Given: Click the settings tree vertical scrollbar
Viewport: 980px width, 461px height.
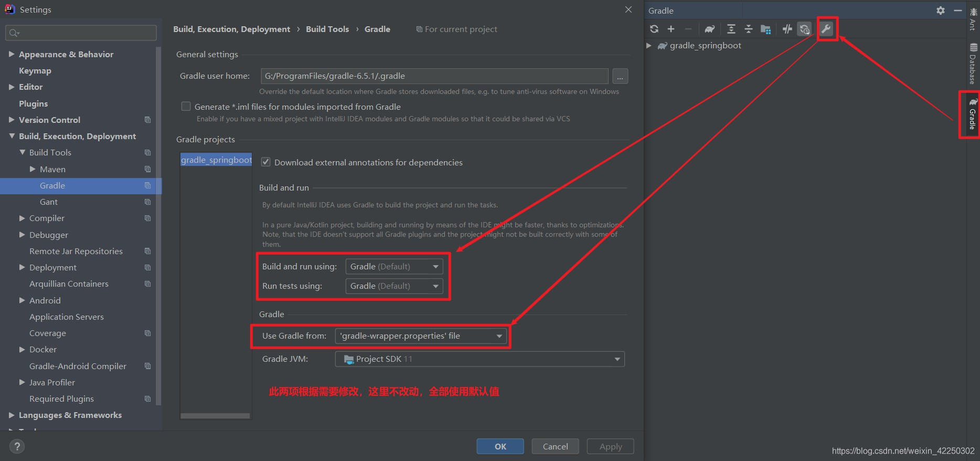Looking at the screenshot, I should coord(158,226).
